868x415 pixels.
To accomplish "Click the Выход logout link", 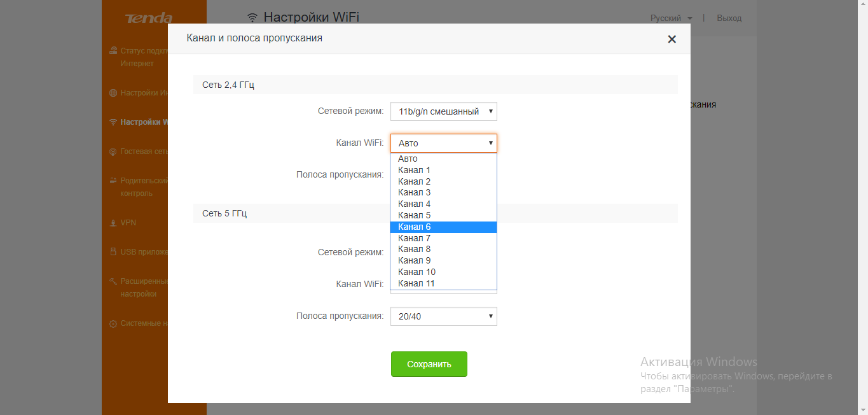I will pos(729,18).
